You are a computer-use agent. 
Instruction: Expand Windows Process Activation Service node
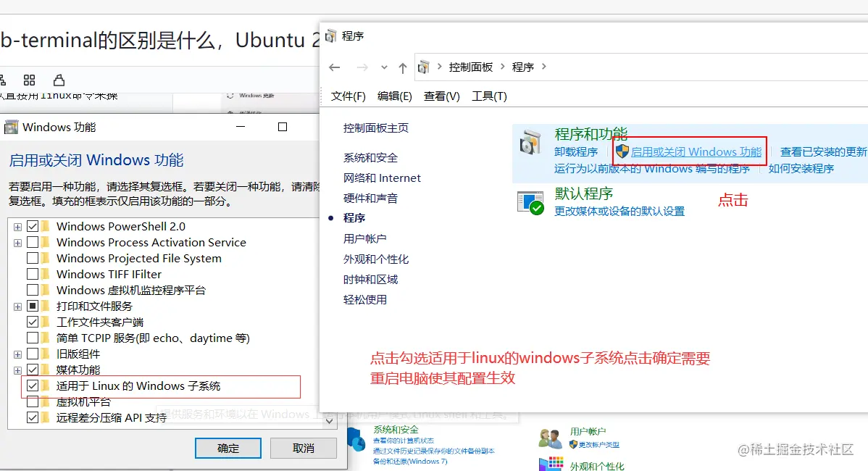17,243
